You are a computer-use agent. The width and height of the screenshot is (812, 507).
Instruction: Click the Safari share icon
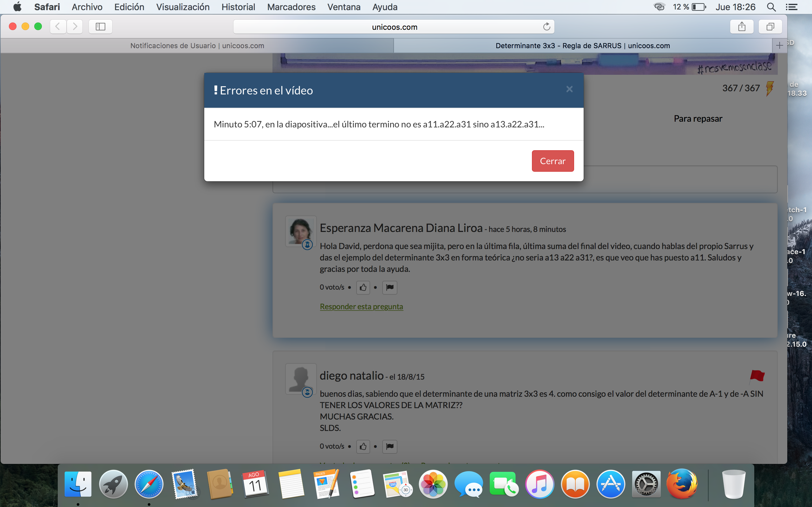pos(742,27)
